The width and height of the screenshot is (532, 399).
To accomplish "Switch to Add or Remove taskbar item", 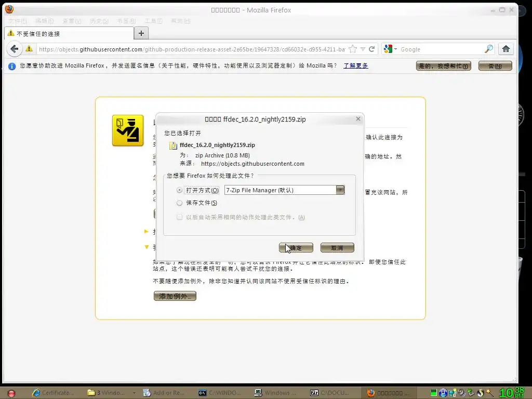I will (164, 393).
